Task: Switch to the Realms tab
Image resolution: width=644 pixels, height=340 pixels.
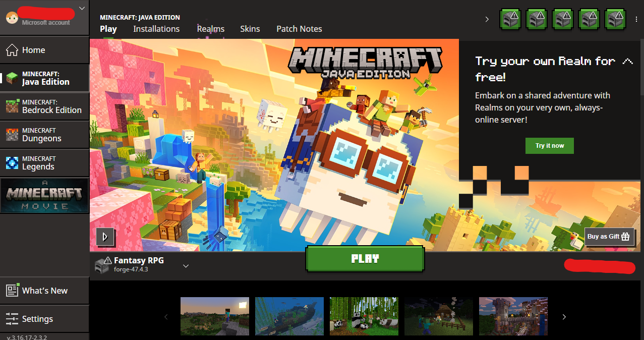Action: click(x=211, y=29)
